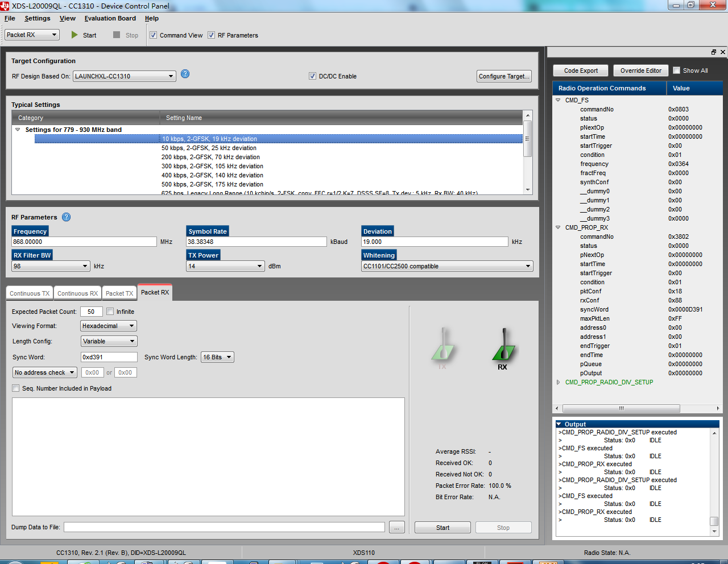728x564 pixels.
Task: Check the Infinite packet count box
Action: coord(110,312)
